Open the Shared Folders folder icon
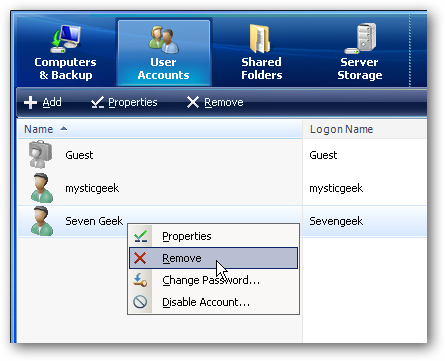This screenshot has height=361, width=445. pos(260,39)
